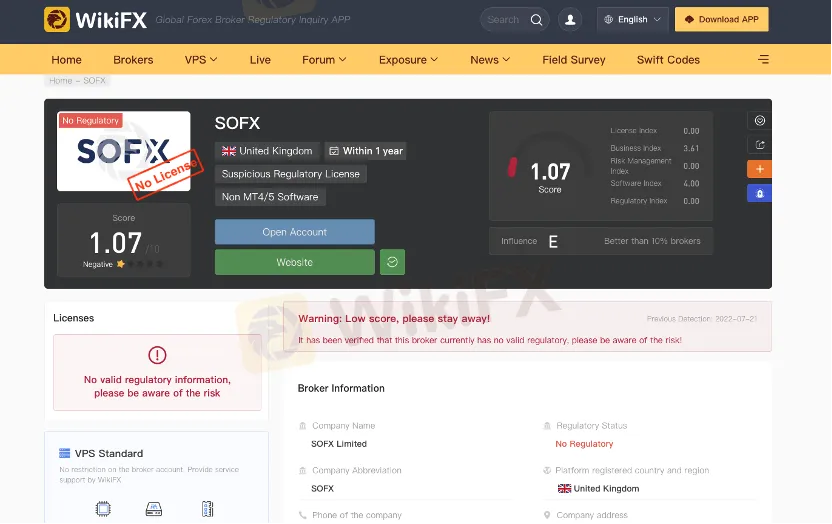The height and width of the screenshot is (524, 832).
Task: Expand the VPS menu dropdown
Action: point(201,59)
